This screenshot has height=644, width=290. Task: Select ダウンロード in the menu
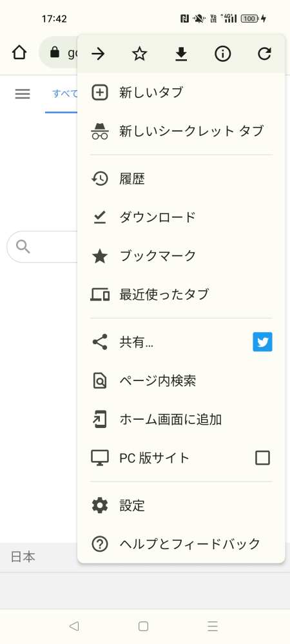pos(181,217)
